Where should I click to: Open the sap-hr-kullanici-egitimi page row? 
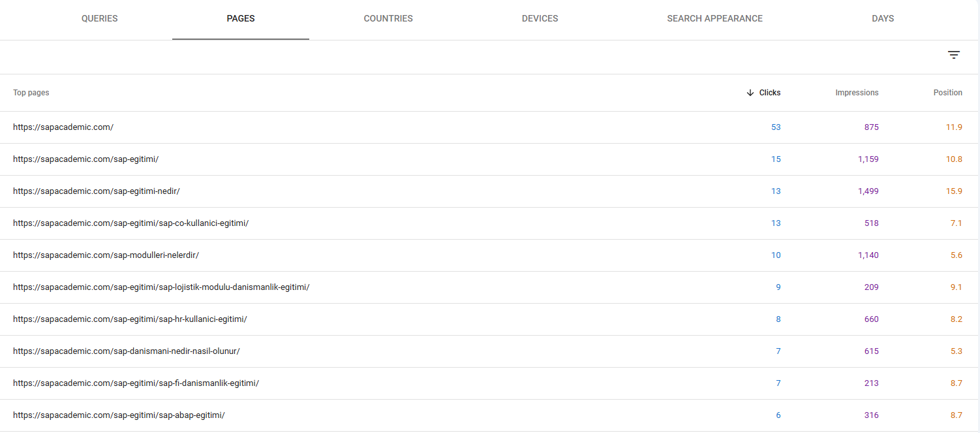pos(130,319)
